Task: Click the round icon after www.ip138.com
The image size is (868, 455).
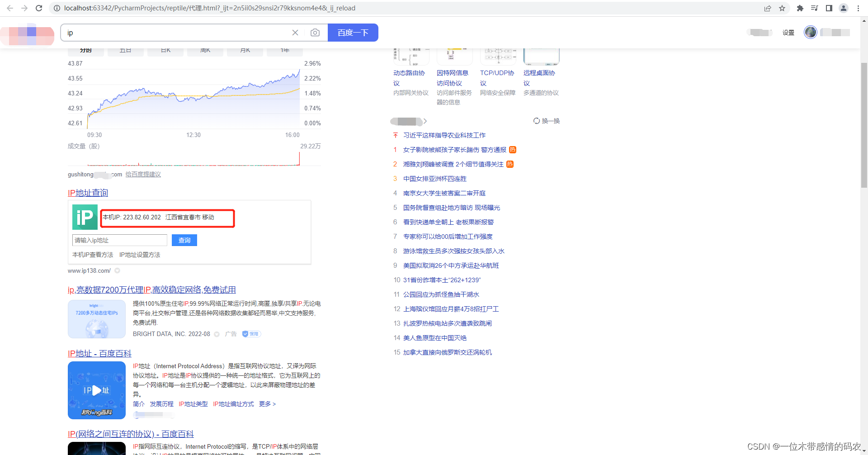Action: (x=117, y=270)
